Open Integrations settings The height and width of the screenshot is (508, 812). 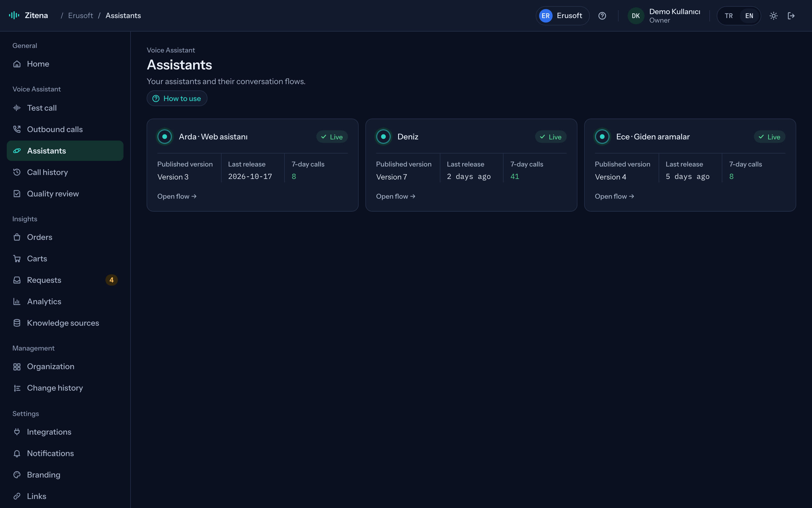(x=65, y=432)
